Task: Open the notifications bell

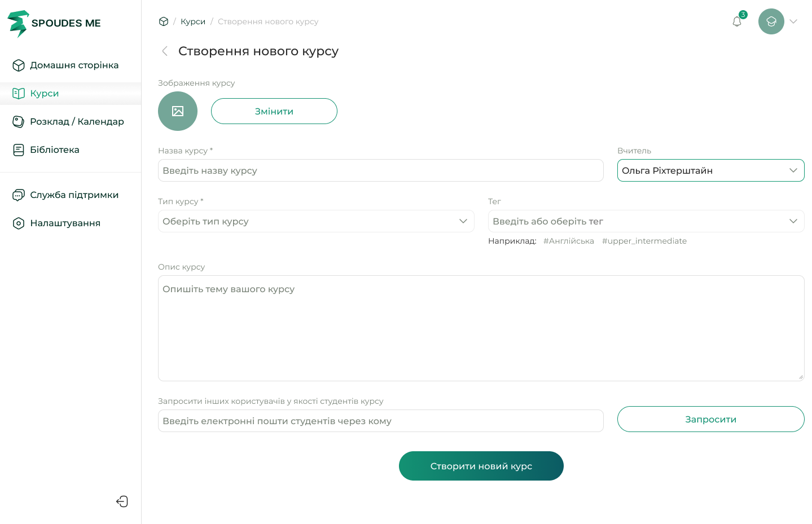Action: 737,21
